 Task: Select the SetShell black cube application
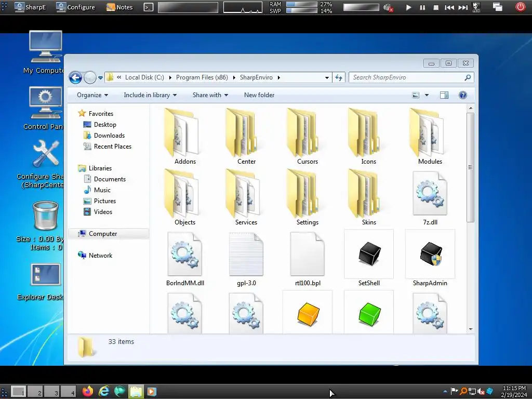click(369, 259)
